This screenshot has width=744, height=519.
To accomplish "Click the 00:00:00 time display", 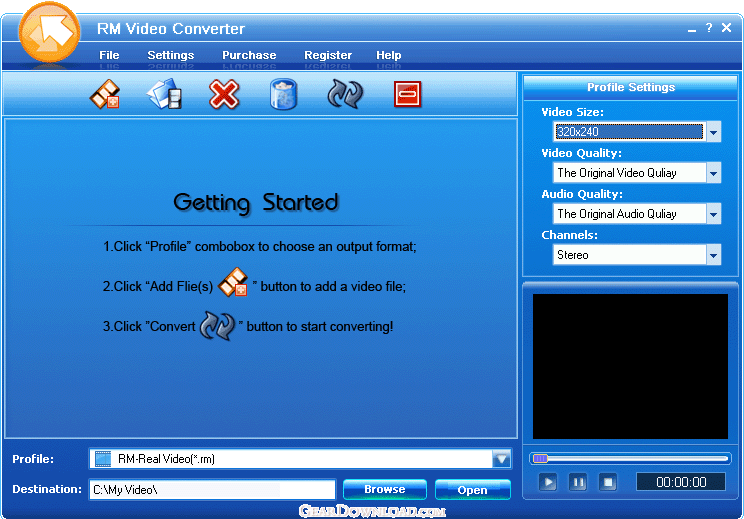I will click(x=681, y=482).
